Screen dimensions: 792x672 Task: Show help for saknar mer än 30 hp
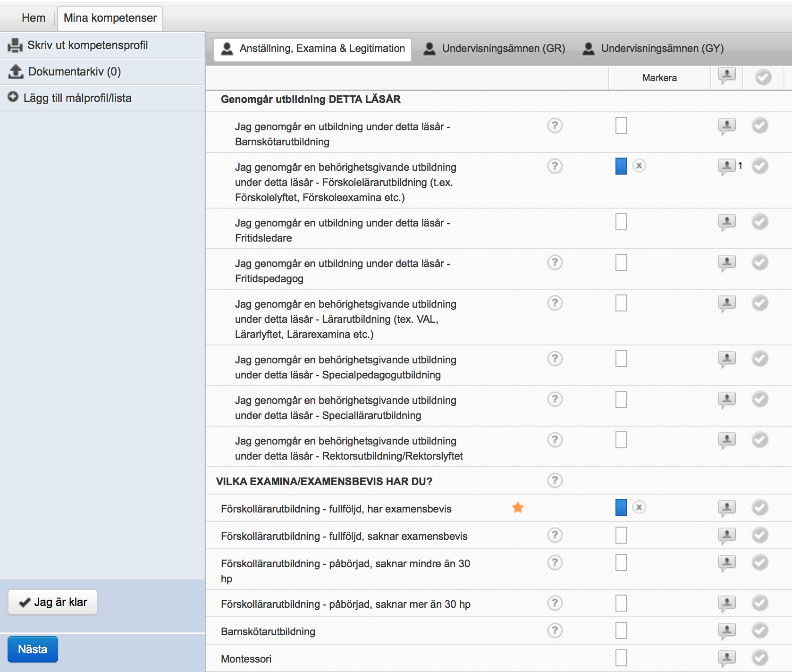pos(555,603)
